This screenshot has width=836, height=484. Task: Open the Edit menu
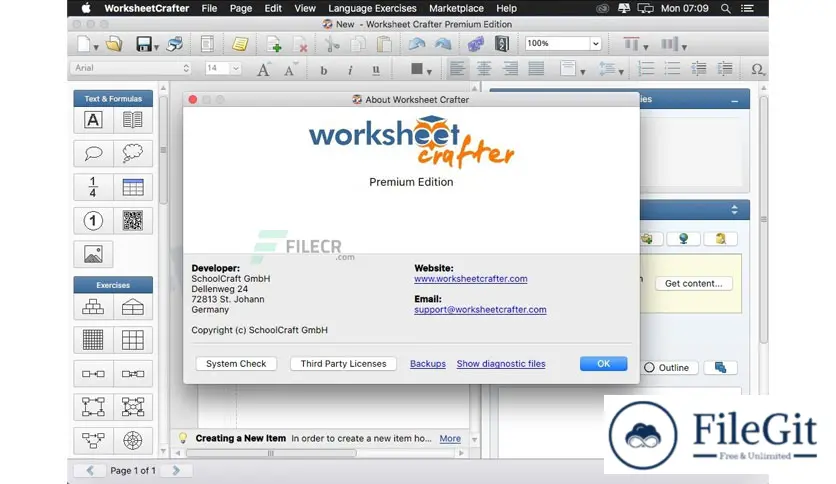pyautogui.click(x=273, y=8)
